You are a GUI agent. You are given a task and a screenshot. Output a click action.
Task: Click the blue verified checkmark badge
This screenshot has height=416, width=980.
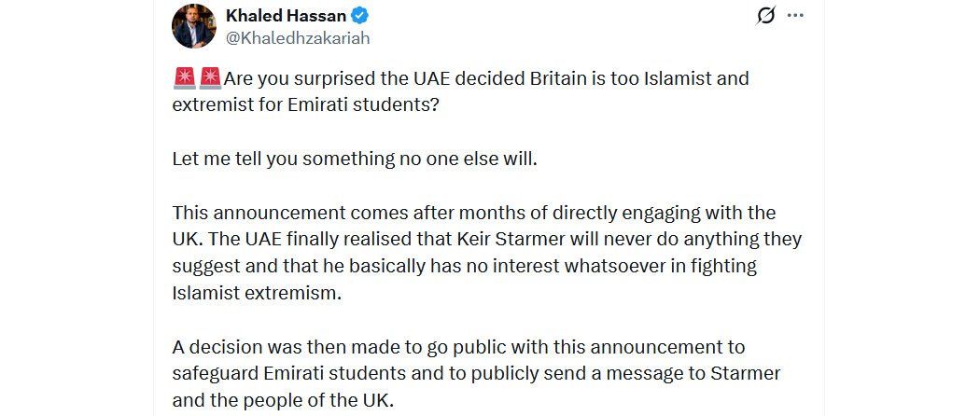click(360, 16)
